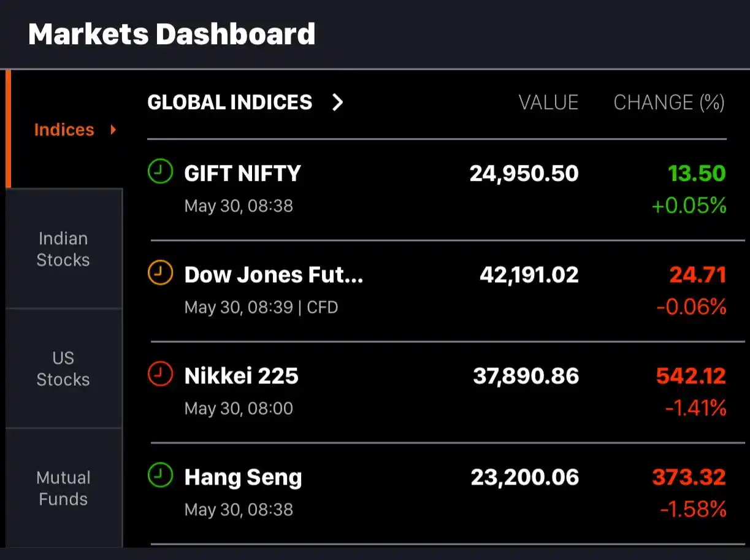Open the Hang Seng index row
This screenshot has height=560, width=750.
(x=243, y=477)
